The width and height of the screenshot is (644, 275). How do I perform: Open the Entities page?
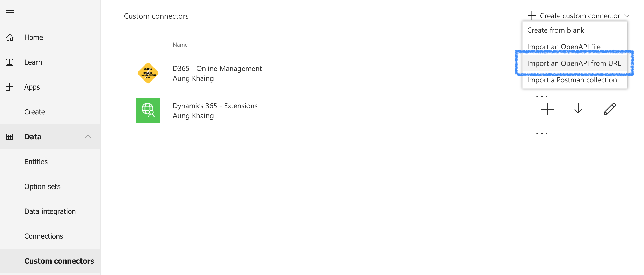click(x=36, y=162)
